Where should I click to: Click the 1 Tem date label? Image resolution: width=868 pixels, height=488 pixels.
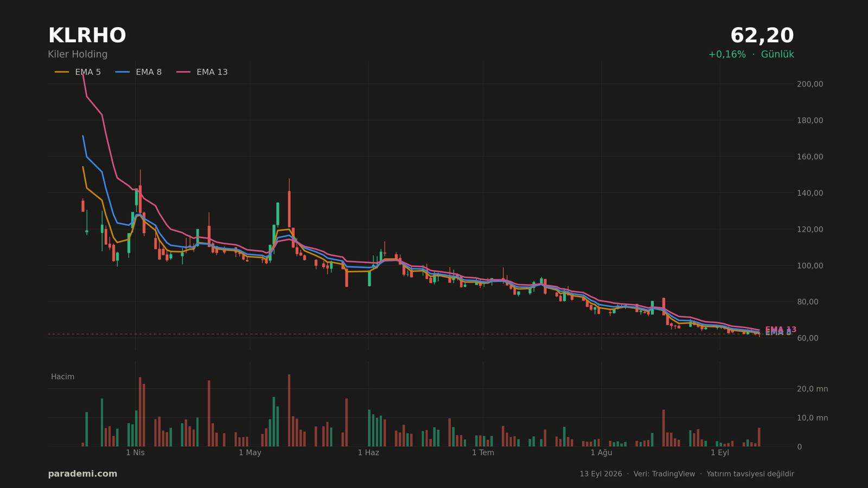coord(483,453)
